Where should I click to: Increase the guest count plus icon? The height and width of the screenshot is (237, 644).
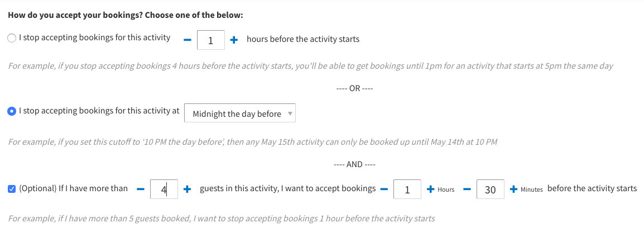188,189
